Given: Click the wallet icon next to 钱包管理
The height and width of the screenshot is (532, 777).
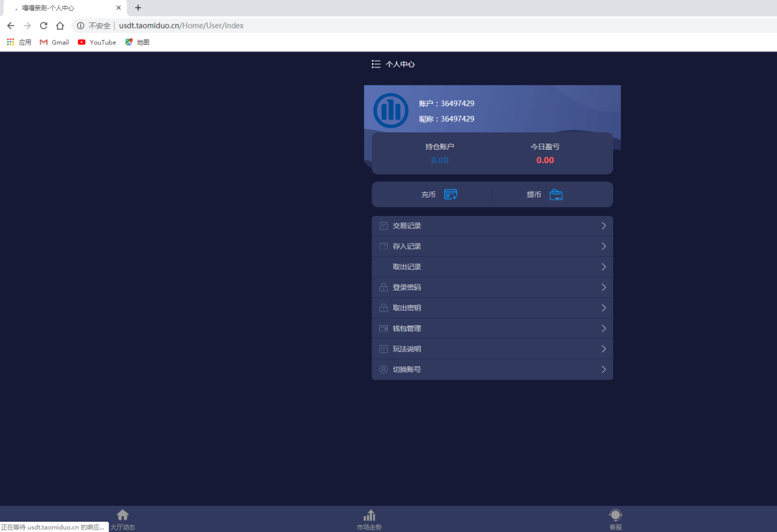Looking at the screenshot, I should coord(384,329).
